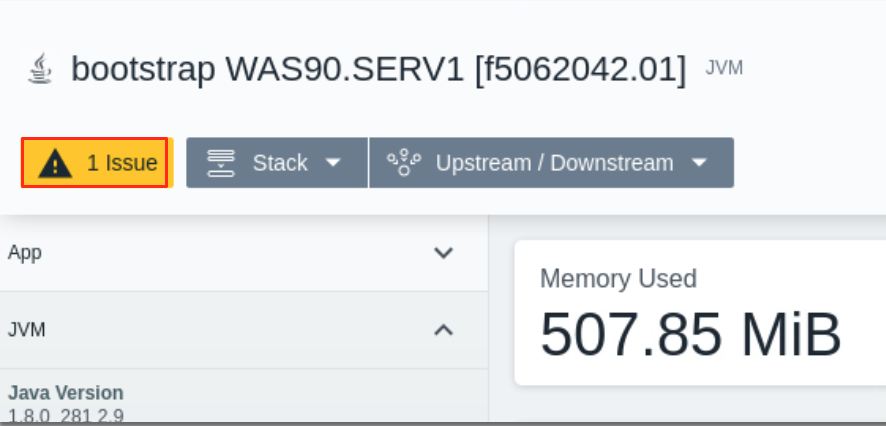
Task: Select the JVM sidebar row label
Action: coord(27,330)
